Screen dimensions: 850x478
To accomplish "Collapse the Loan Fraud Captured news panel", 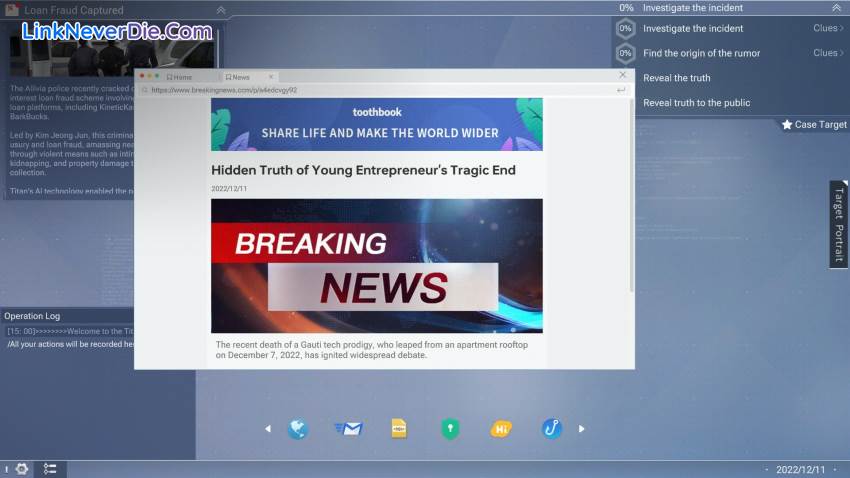I will tap(221, 10).
